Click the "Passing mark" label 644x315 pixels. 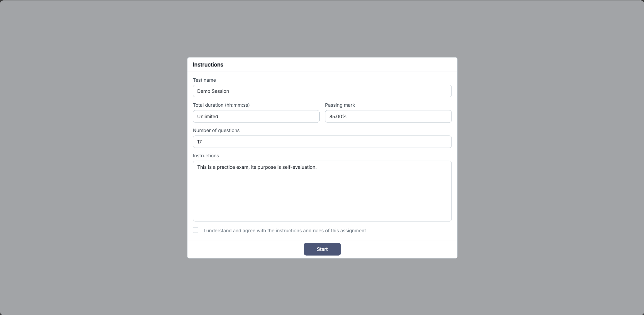click(x=340, y=105)
